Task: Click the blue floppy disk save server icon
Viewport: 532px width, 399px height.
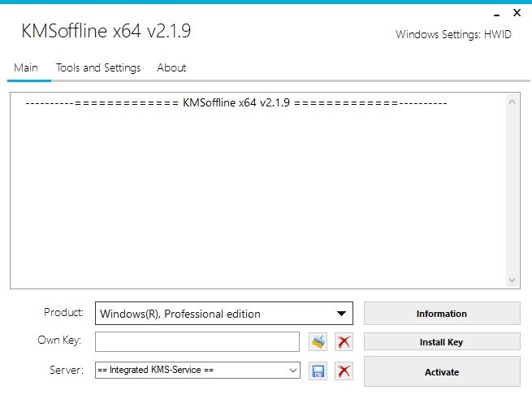Action: pos(318,371)
